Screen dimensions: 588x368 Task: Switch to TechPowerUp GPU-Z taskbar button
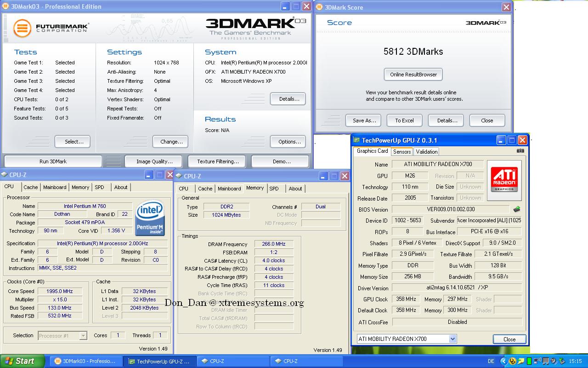pyautogui.click(x=160, y=361)
